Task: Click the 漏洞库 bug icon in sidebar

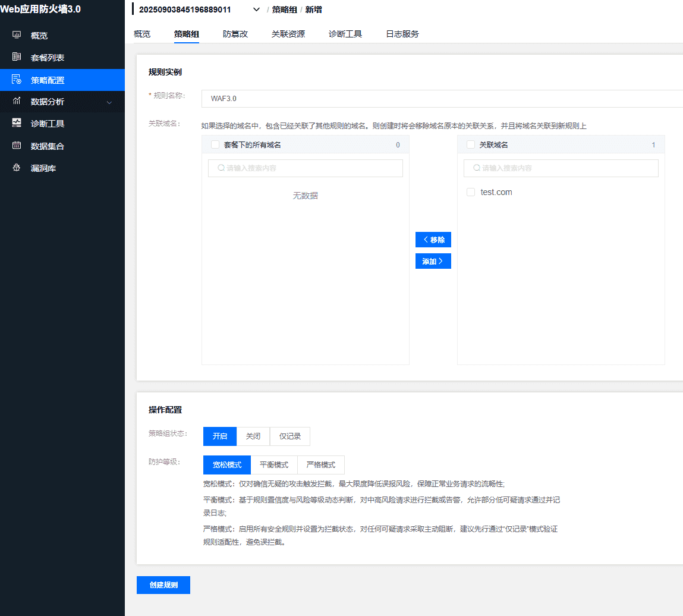Action: [17, 168]
